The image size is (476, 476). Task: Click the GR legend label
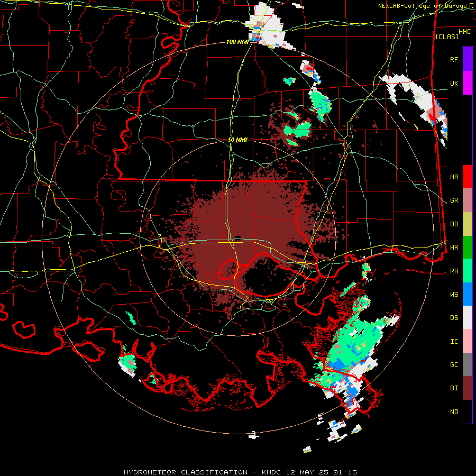(x=454, y=200)
